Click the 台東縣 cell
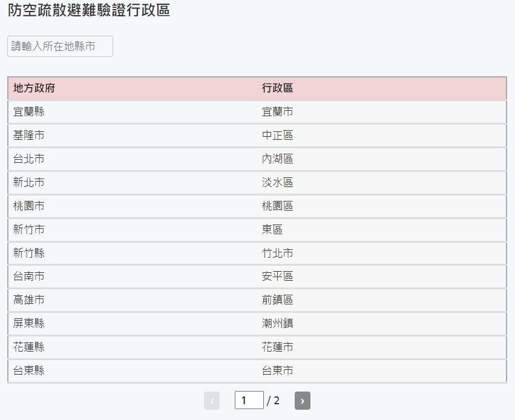 tap(29, 371)
